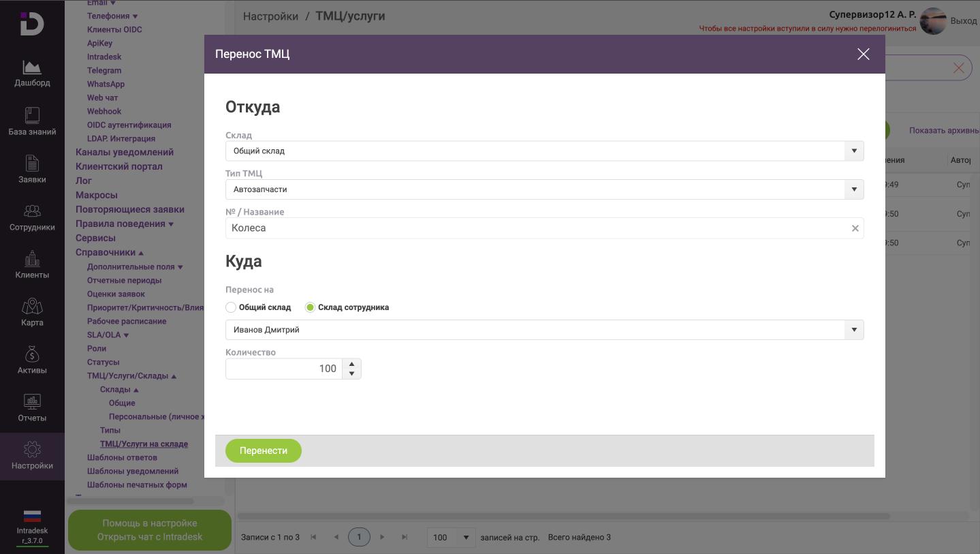Open the Клиенты clients icon

coord(32,260)
